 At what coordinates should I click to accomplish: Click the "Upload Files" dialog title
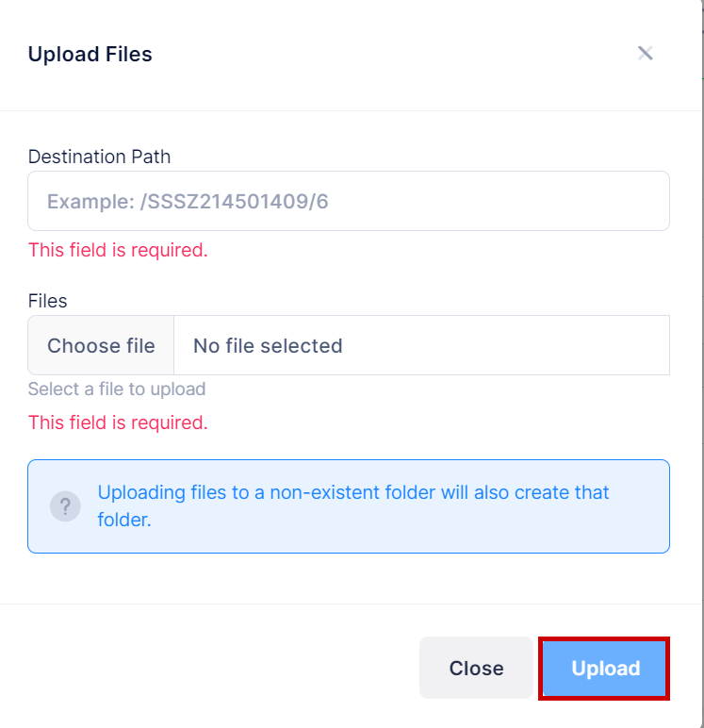pyautogui.click(x=90, y=55)
